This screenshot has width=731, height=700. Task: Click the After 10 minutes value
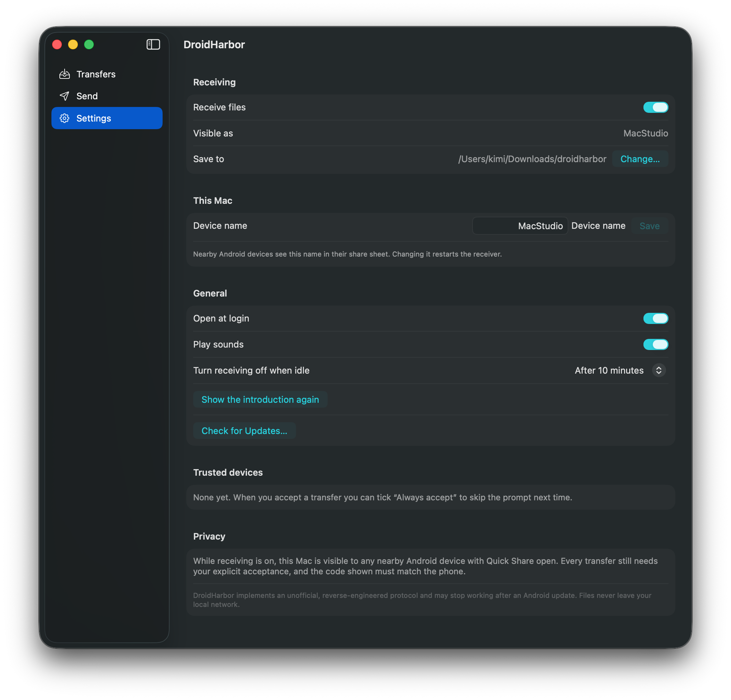coord(609,370)
